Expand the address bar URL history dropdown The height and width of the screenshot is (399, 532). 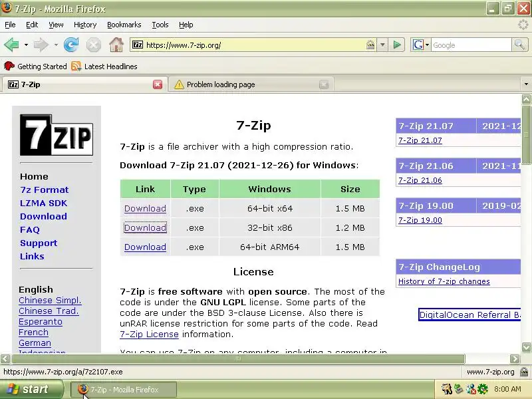coord(382,45)
